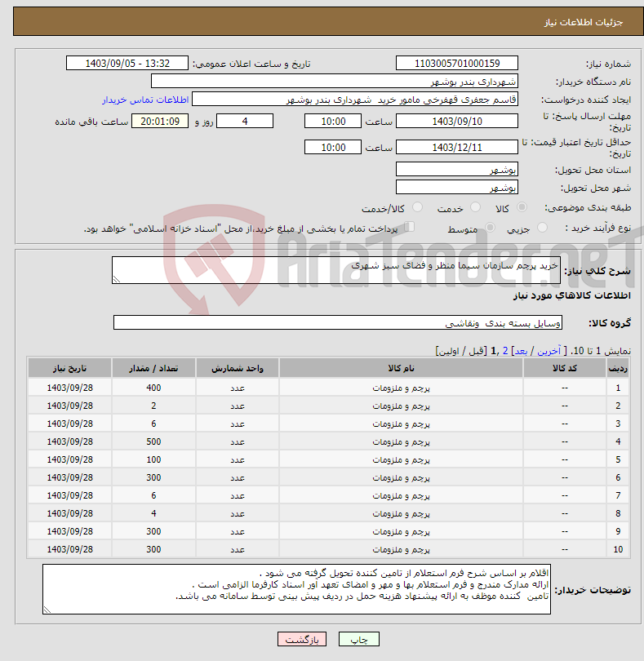This screenshot has height=661, width=644.
Task: Open the بعد (next) page link
Action: point(521,351)
